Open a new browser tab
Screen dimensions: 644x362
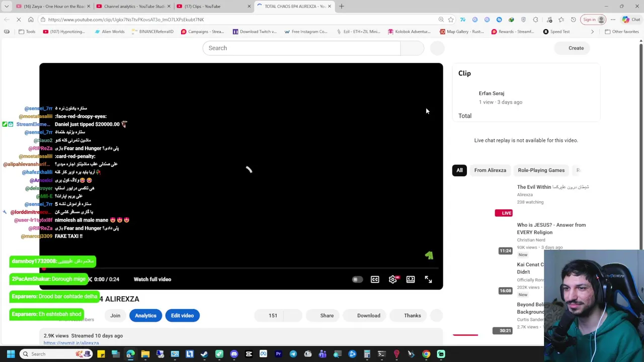(342, 6)
